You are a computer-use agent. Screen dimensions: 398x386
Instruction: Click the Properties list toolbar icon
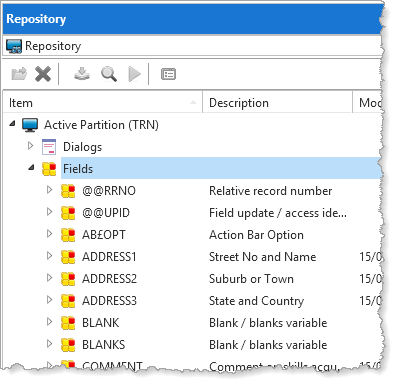point(168,74)
